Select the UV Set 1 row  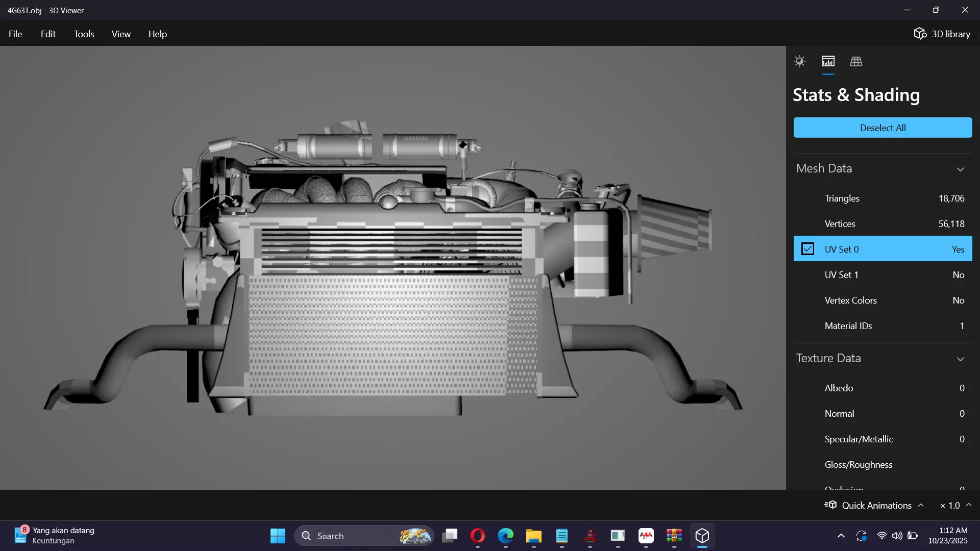(883, 274)
